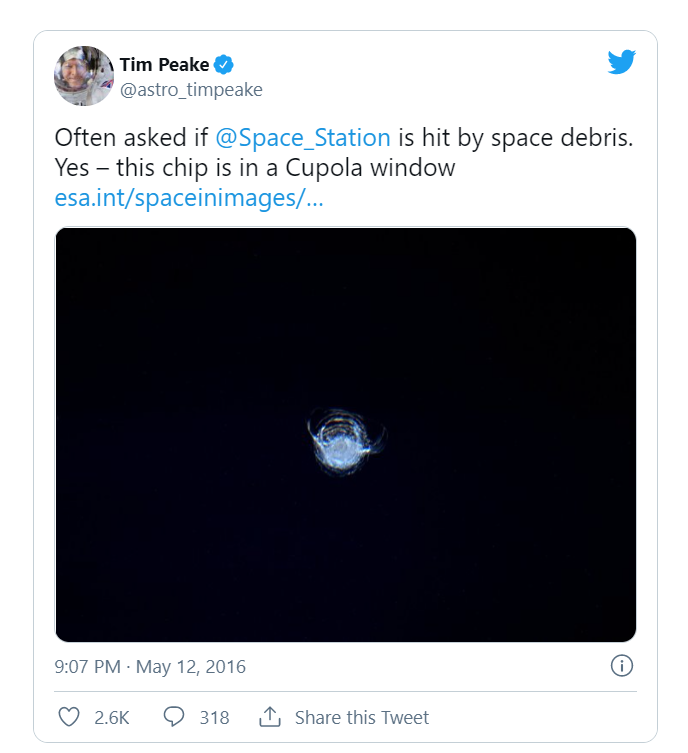The height and width of the screenshot is (753, 688).
Task: Open the Cupola window chip photo
Action: pos(345,434)
